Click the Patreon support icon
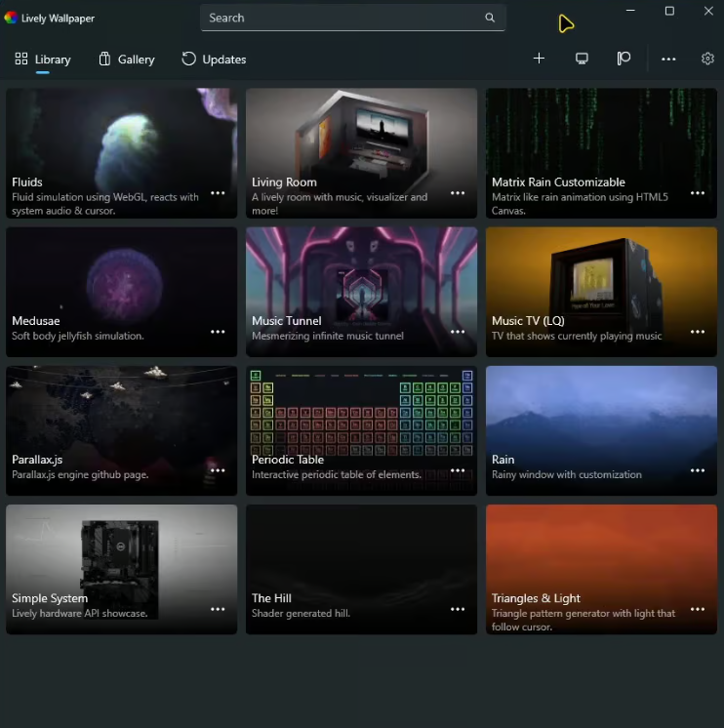This screenshot has height=728, width=724. (x=623, y=59)
